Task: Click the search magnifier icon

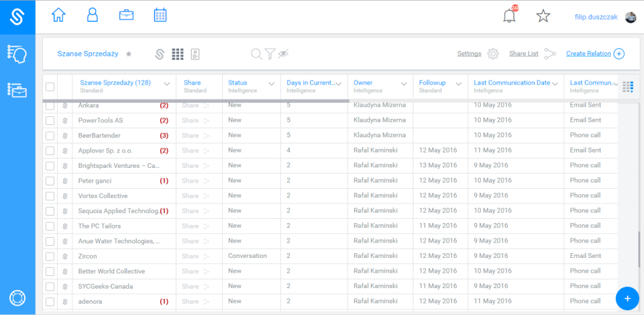Action: 256,54
